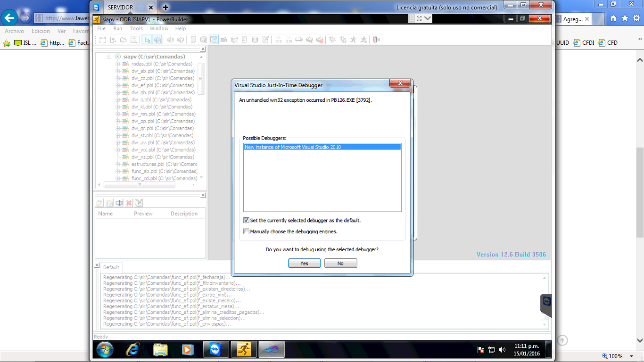Viewport: 644px width, 362px height.
Task: Open the Browser toolbar icon
Action: tap(203, 40)
